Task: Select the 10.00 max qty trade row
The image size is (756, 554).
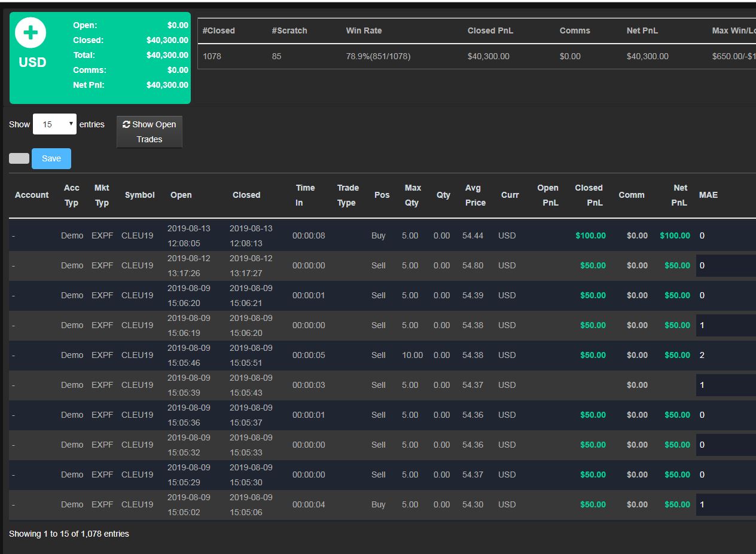Action: click(382, 355)
